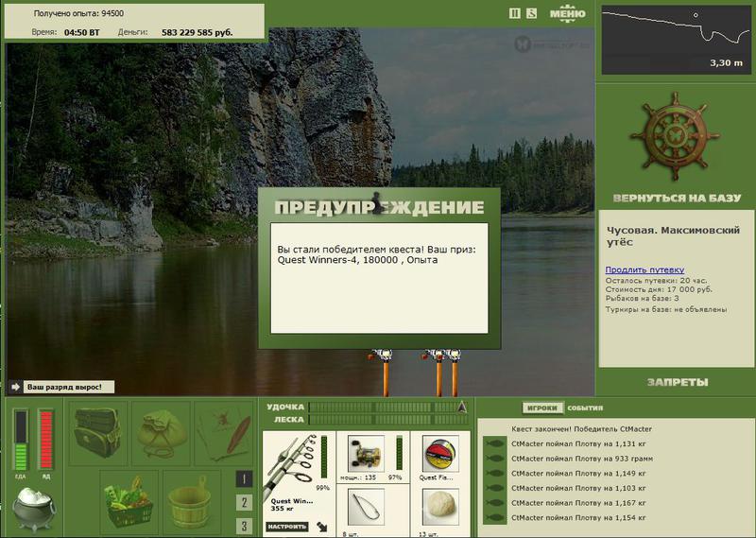Screen dimensions: 756x538
Task: Open the cloth sack icon
Action: [x=161, y=433]
